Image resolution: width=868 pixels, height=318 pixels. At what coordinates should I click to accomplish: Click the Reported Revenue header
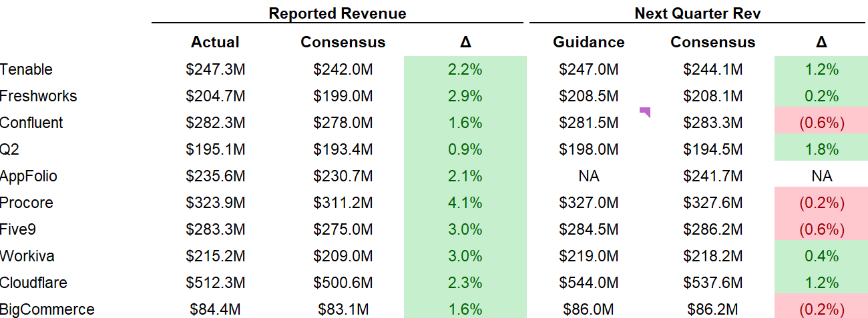337,13
